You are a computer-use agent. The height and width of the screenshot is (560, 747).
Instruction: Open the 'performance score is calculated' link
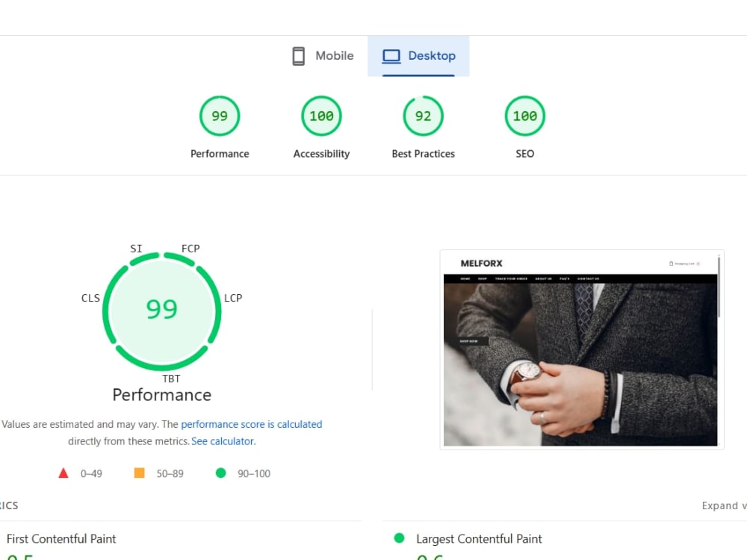(x=252, y=424)
